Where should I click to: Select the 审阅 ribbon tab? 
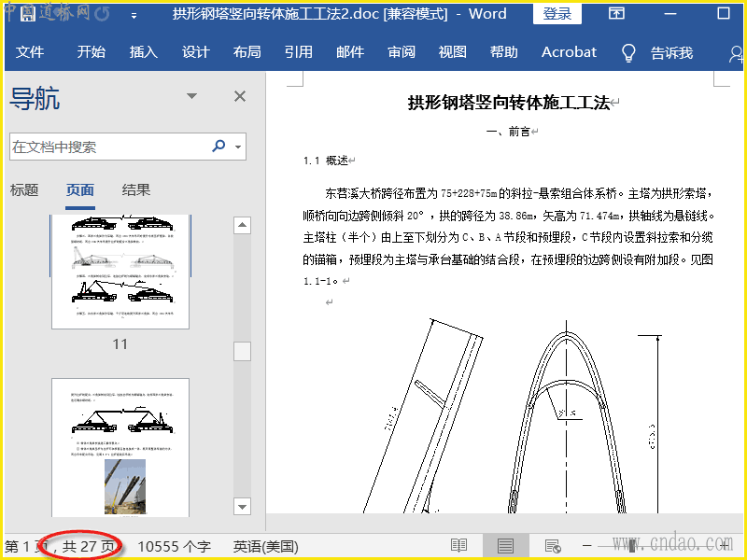402,51
